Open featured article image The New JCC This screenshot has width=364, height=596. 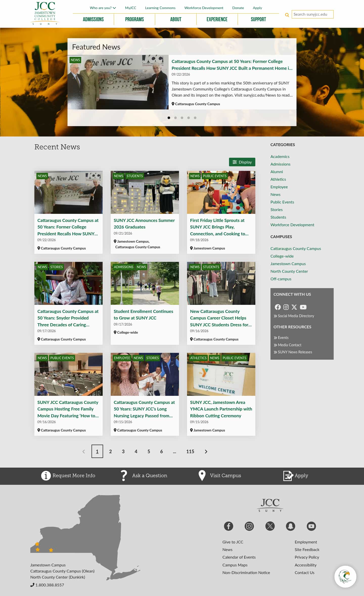click(118, 82)
